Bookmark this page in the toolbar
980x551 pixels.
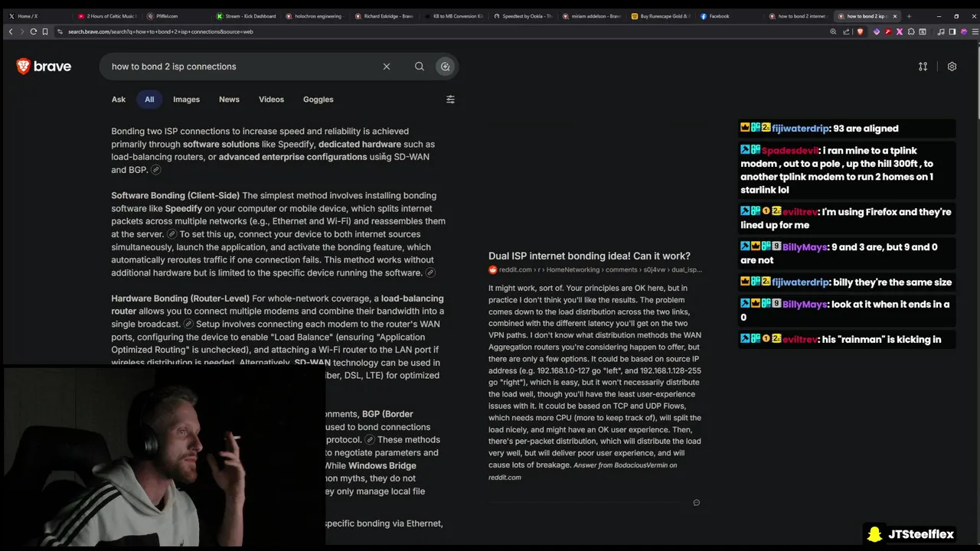coord(45,31)
